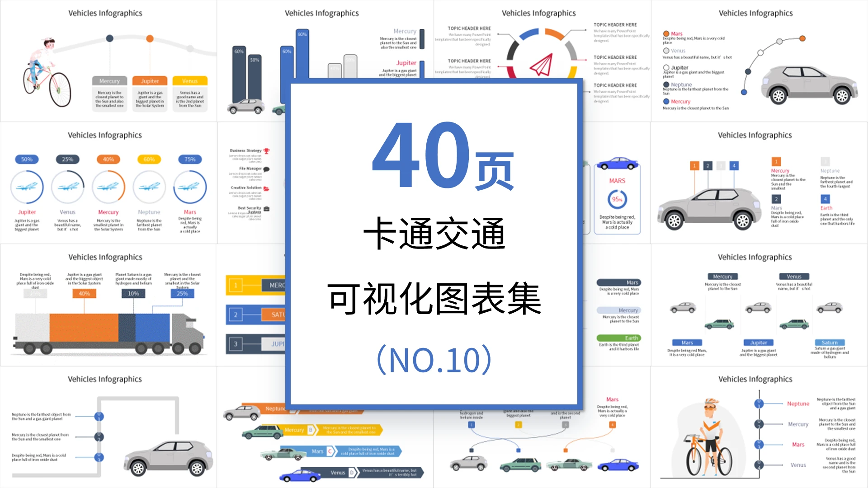Select the Jupiter bullet circle in car legend
Viewport: 868px width, 488px height.
(x=666, y=68)
